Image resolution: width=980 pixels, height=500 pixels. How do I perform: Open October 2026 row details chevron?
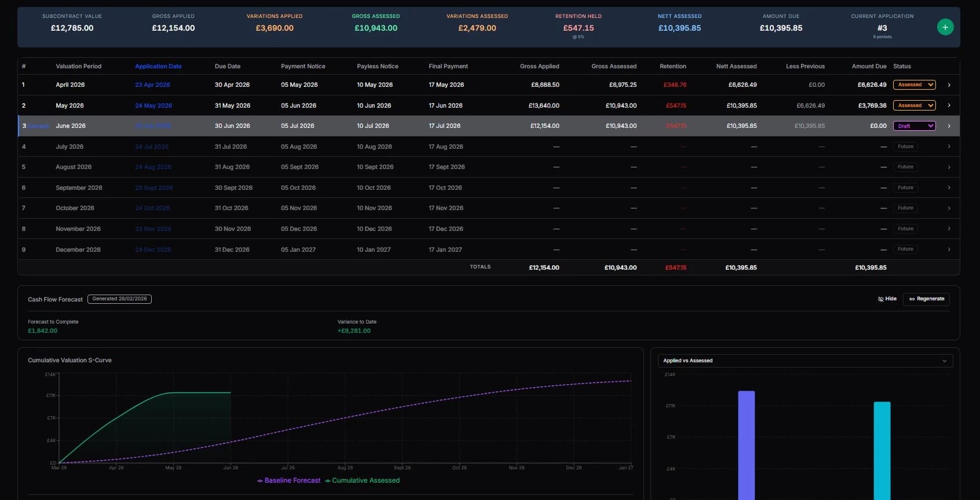pos(949,208)
